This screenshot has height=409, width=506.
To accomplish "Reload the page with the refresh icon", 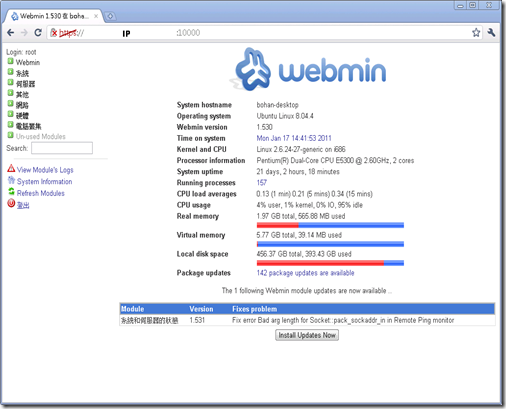I will 38,33.
